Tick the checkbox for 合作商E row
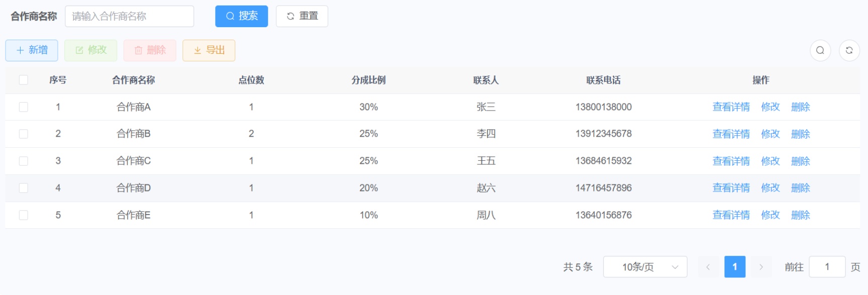868x295 pixels. coord(24,215)
